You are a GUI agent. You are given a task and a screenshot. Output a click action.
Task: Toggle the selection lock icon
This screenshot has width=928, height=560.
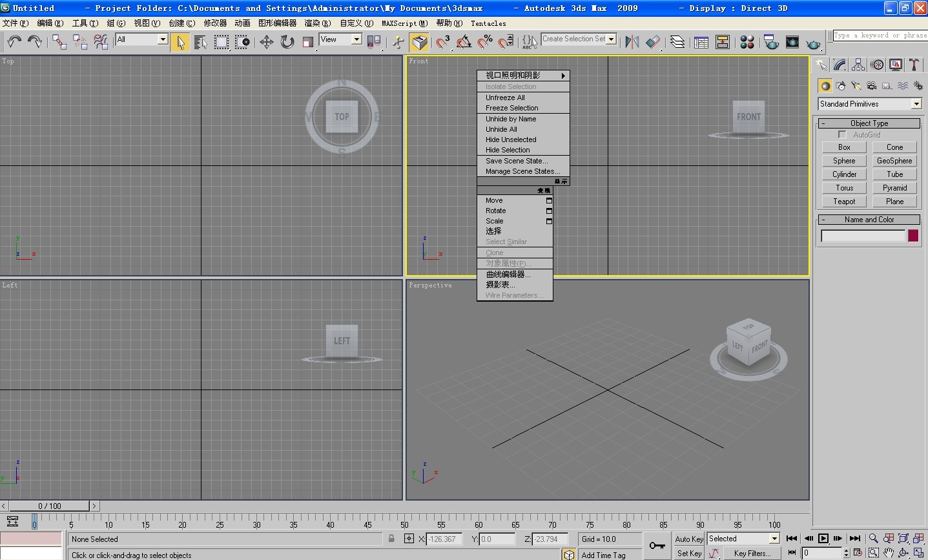[x=391, y=539]
